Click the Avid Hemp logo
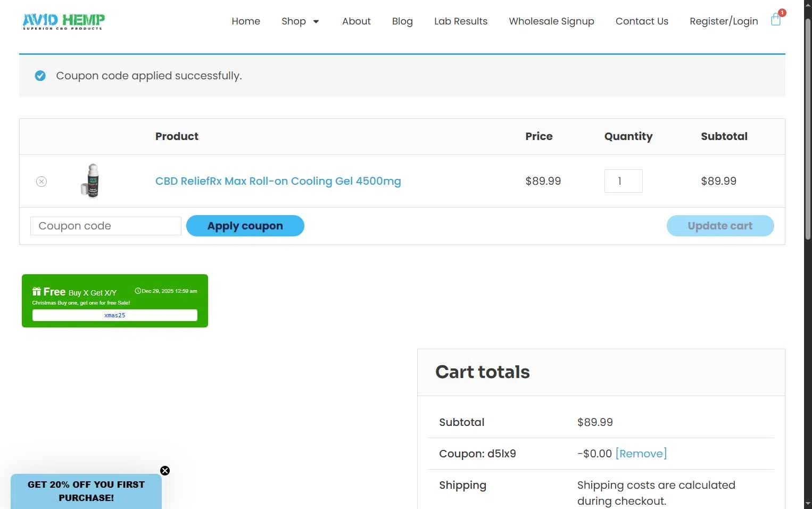Image resolution: width=812 pixels, height=509 pixels. click(64, 21)
